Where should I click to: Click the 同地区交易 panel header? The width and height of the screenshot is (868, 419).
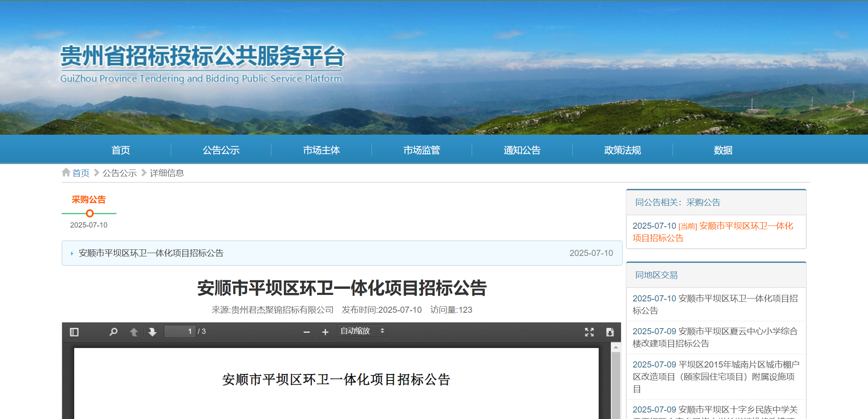(x=716, y=275)
